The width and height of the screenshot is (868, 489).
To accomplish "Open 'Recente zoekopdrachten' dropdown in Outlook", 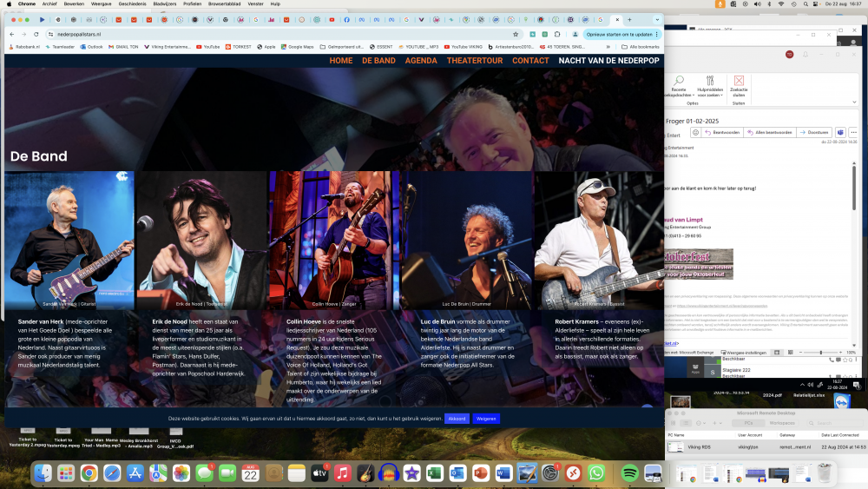I will (x=679, y=87).
